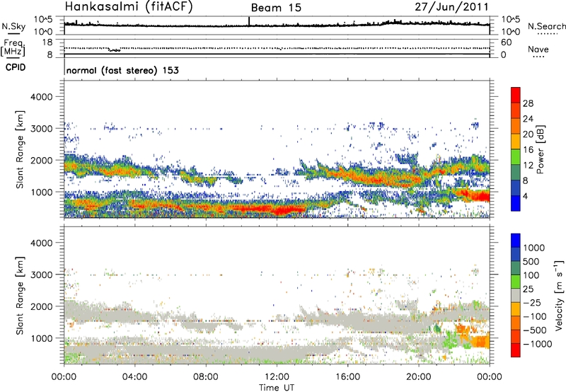Click the 'Freq. [MHz]' label
This screenshot has height=392, width=566.
click(13, 48)
